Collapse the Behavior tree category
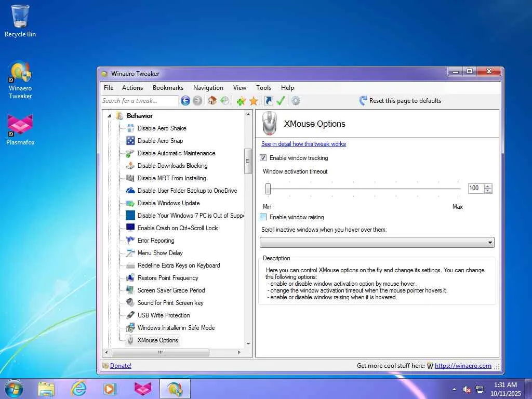The width and height of the screenshot is (532, 399). pos(109,116)
